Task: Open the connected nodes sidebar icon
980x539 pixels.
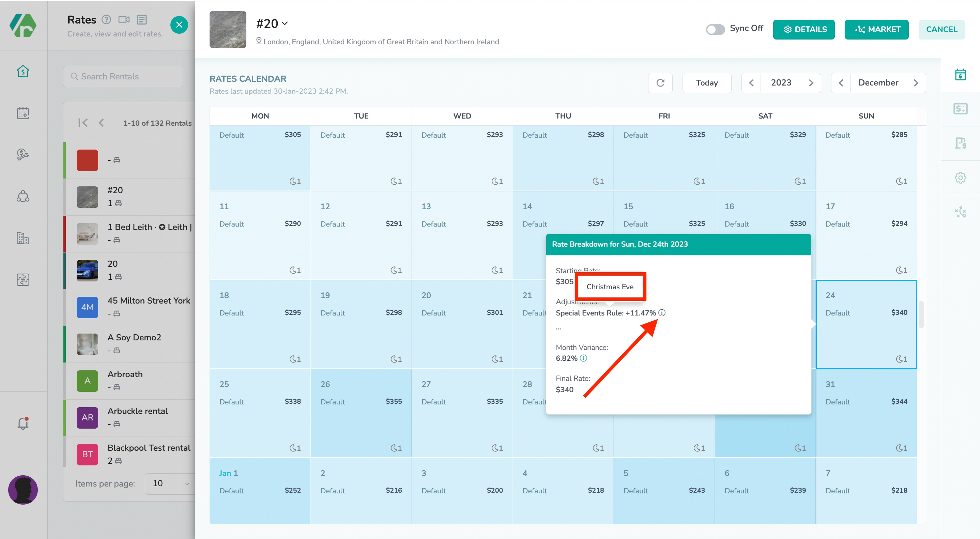Action: [x=23, y=196]
